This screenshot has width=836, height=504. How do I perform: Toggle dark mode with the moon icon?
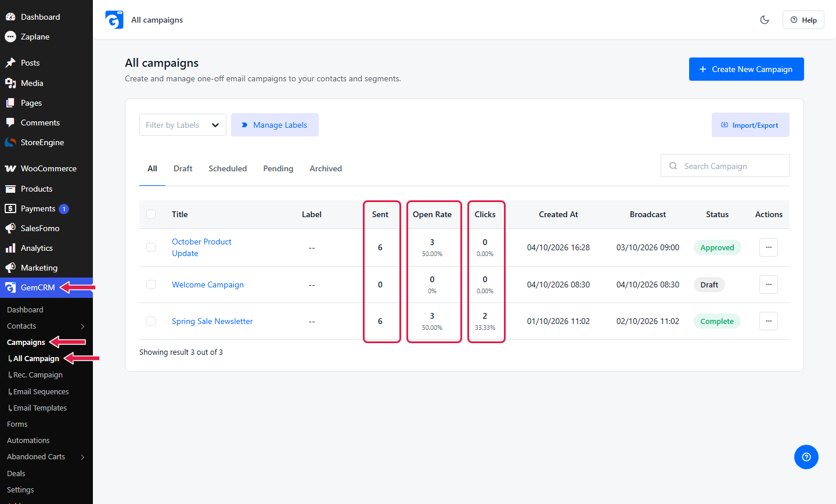tap(765, 20)
